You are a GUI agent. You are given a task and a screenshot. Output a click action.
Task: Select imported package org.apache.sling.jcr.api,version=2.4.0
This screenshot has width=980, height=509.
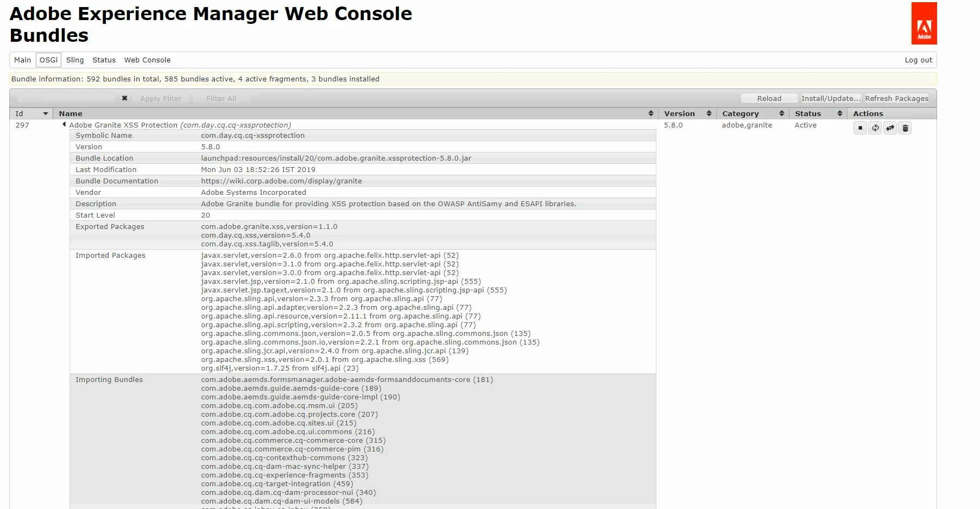pyautogui.click(x=334, y=351)
